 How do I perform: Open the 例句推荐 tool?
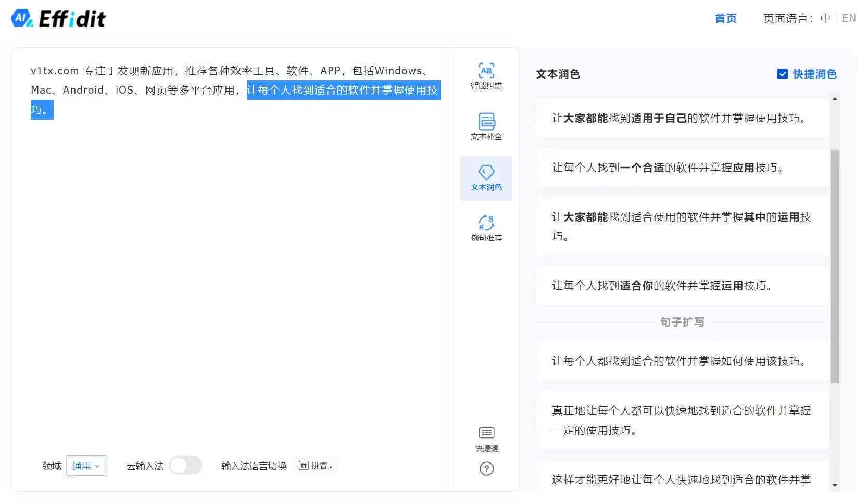(x=486, y=228)
